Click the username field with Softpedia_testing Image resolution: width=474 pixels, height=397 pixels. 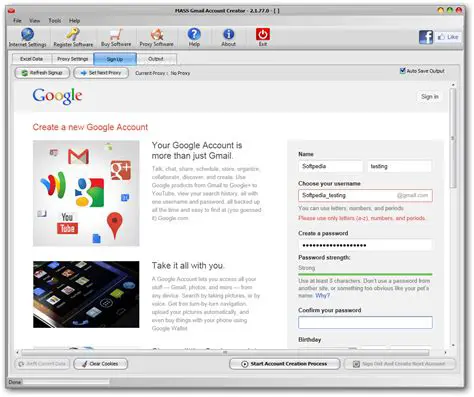(x=365, y=195)
